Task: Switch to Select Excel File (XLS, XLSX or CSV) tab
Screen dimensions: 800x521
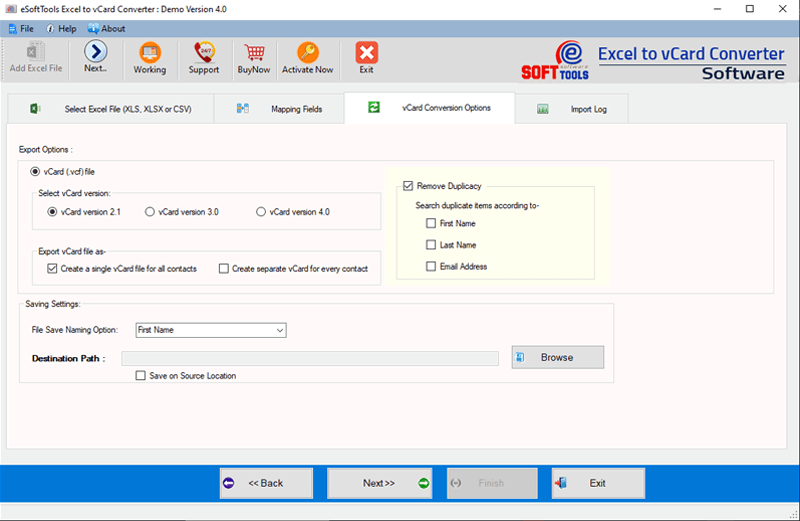Action: tap(111, 109)
